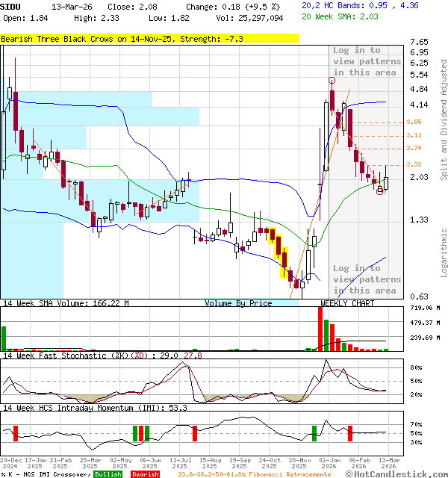Image resolution: width=448 pixels, height=478 pixels.
Task: Click the 3.55 Fibonacci retracement level
Action: click(414, 122)
